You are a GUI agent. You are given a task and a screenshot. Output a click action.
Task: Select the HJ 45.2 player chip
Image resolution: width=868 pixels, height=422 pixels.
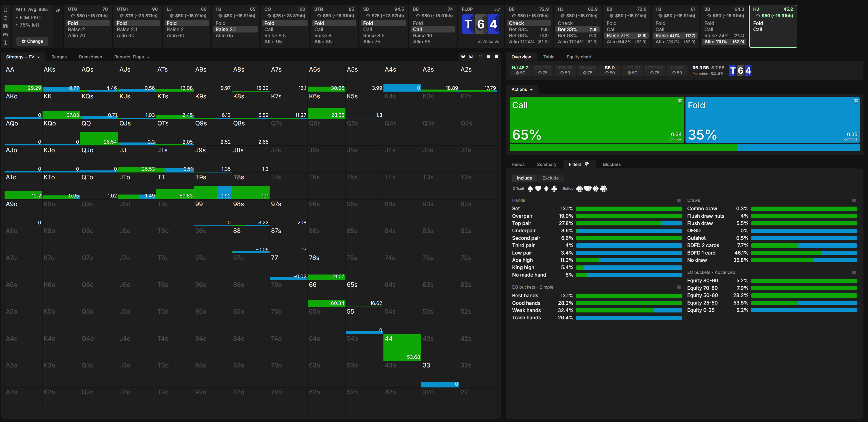(x=520, y=70)
